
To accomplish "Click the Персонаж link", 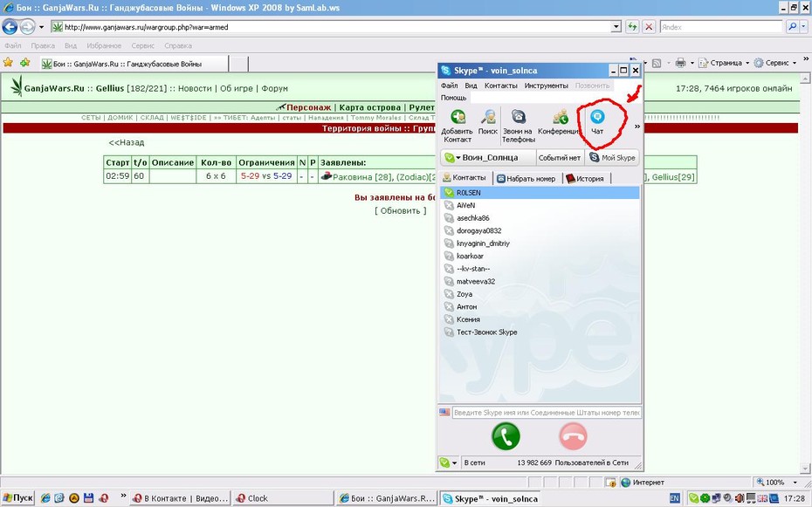I will click(x=308, y=107).
